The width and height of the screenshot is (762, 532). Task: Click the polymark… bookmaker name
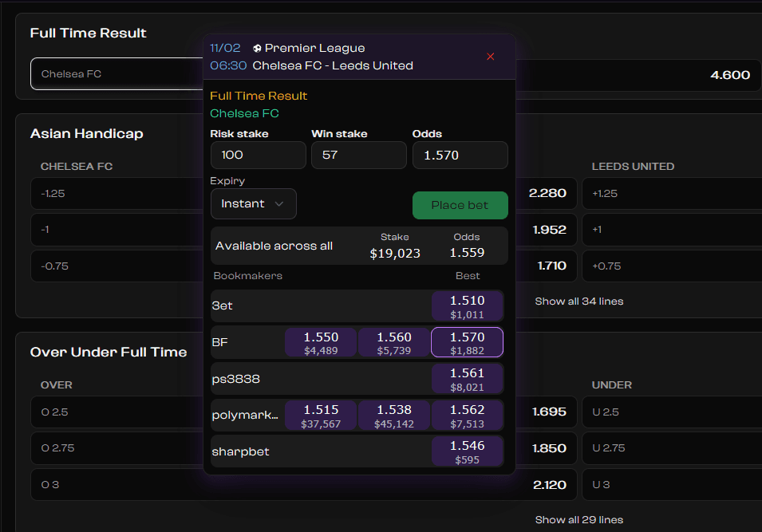[x=245, y=416]
